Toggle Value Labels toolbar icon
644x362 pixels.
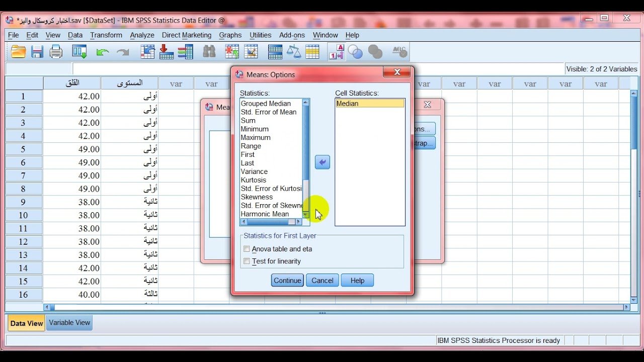(x=337, y=52)
